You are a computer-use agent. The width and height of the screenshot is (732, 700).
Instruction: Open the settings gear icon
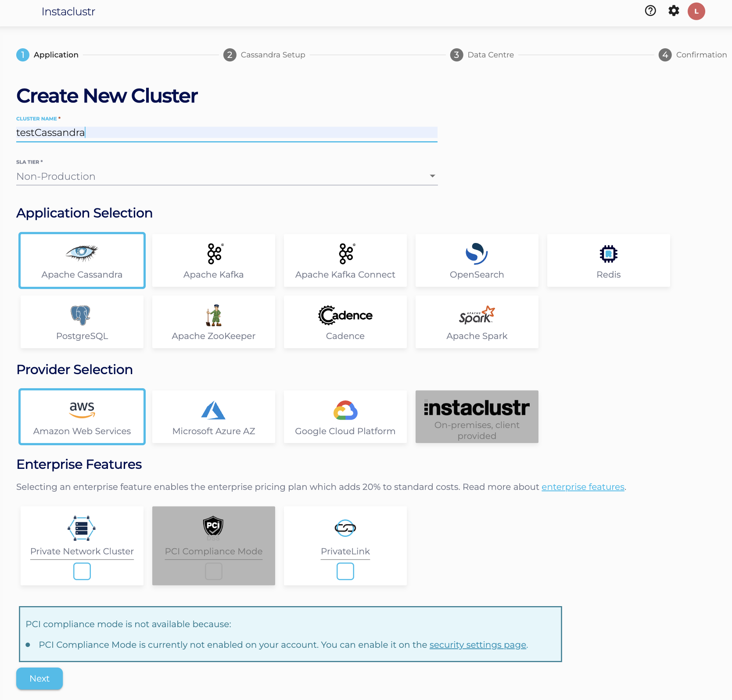674,11
